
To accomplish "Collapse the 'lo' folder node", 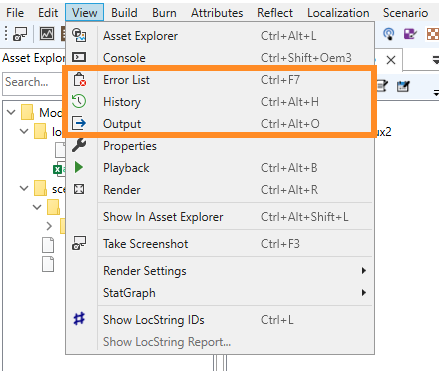I will coord(24,131).
